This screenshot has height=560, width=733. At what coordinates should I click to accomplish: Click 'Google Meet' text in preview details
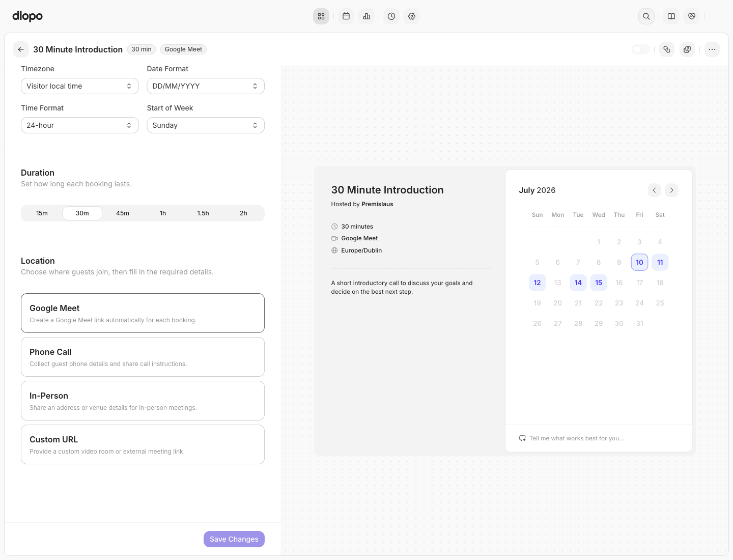[359, 238]
